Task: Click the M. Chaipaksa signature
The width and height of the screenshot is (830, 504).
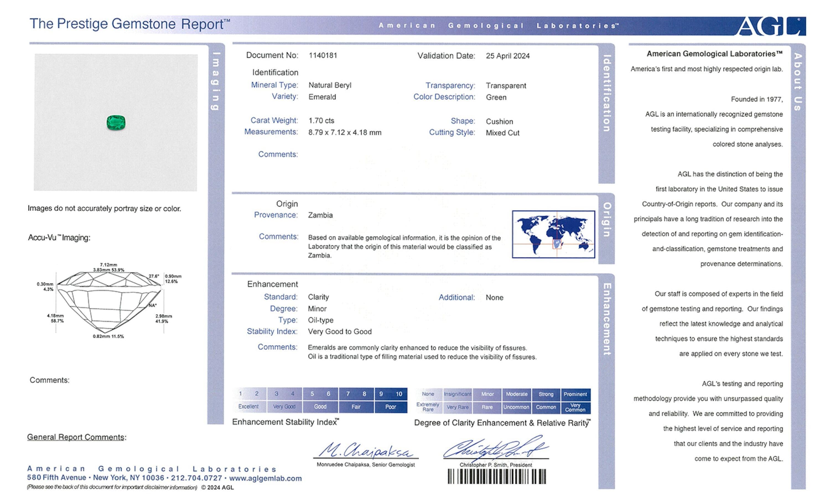Action: (365, 450)
